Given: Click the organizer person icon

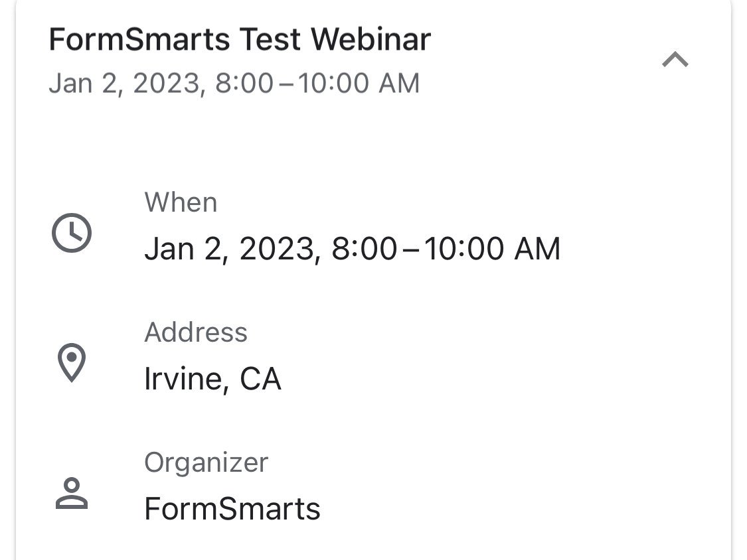Looking at the screenshot, I should tap(72, 494).
